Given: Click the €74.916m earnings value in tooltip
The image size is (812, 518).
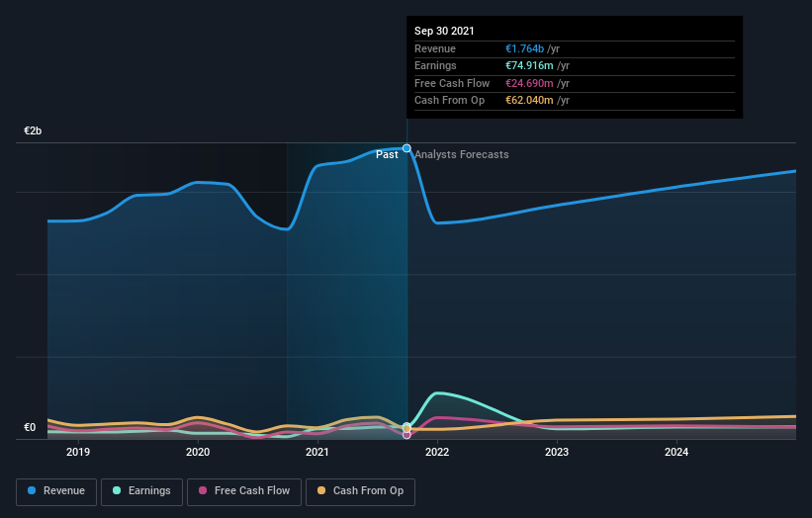Looking at the screenshot, I should 529,65.
